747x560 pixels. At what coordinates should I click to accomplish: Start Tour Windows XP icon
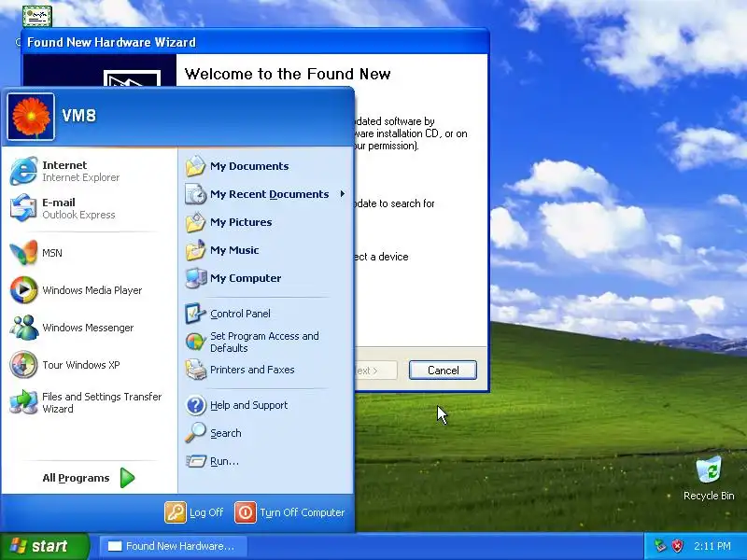[x=23, y=365]
